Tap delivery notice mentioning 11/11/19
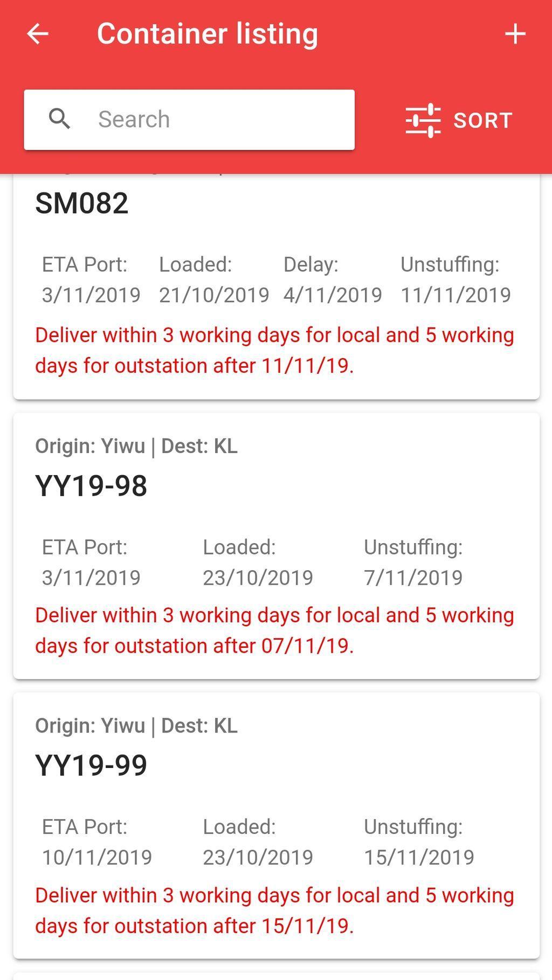 (x=274, y=350)
